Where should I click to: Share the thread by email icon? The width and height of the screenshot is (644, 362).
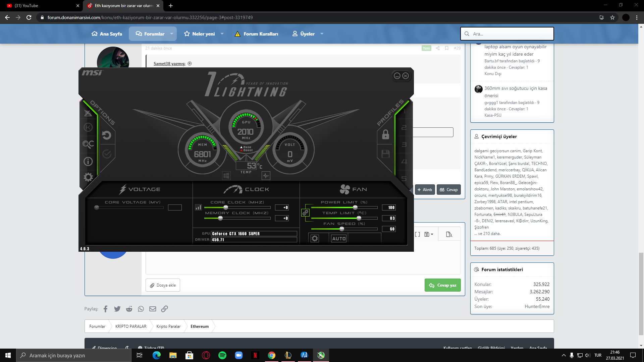point(153,309)
